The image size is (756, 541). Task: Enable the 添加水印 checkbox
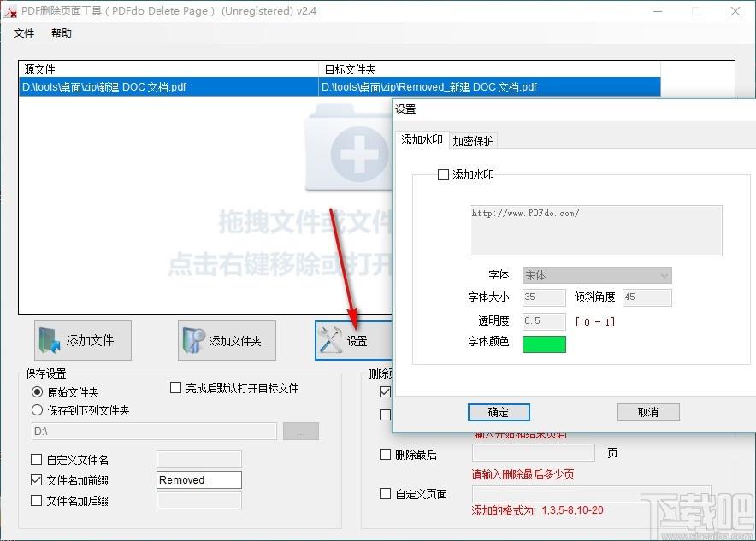(x=443, y=174)
